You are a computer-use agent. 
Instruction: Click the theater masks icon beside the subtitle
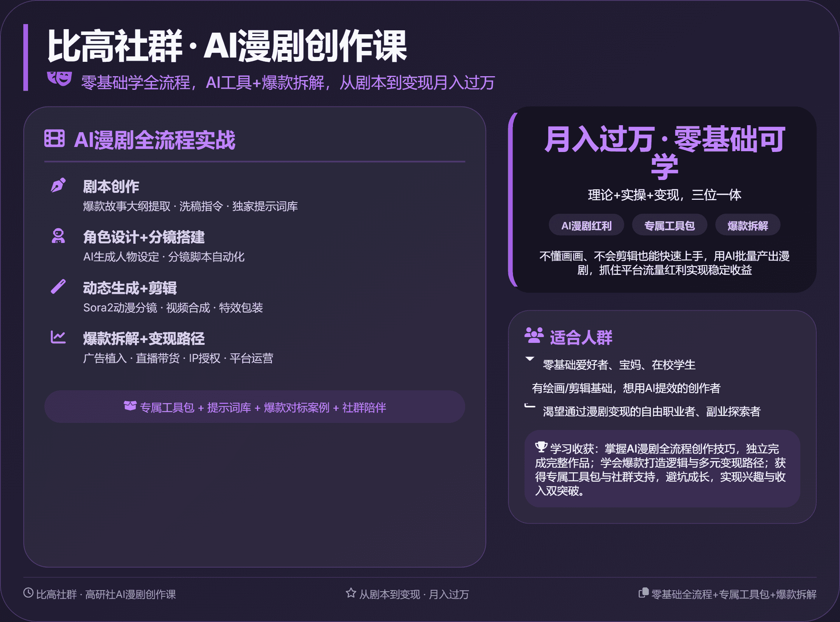pos(59,78)
